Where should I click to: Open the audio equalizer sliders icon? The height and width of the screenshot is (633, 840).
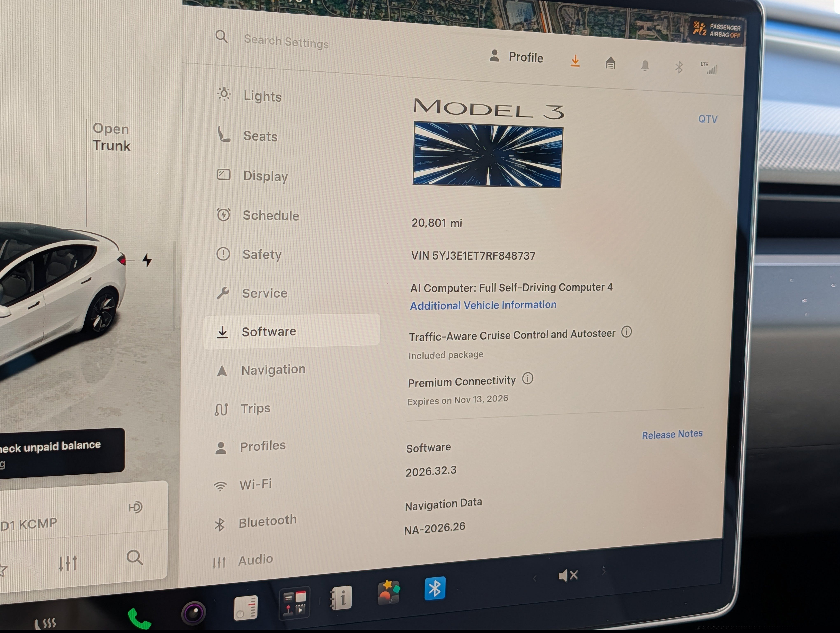tap(68, 563)
